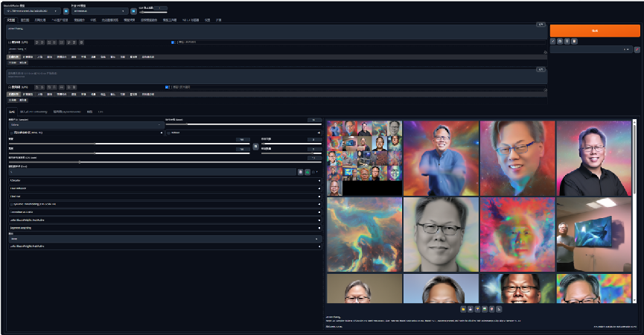Click the swap width and height icon
This screenshot has width=644, height=335.
pos(255,147)
